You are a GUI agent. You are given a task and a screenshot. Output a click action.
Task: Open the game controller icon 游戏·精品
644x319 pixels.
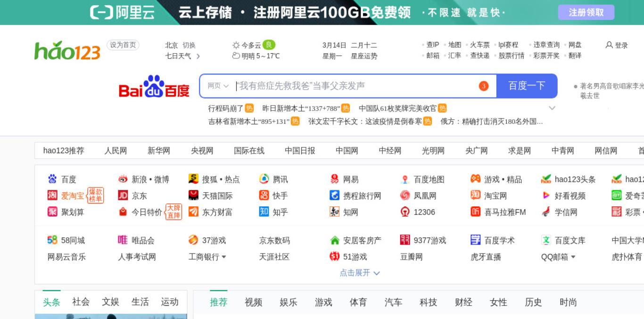click(496, 180)
